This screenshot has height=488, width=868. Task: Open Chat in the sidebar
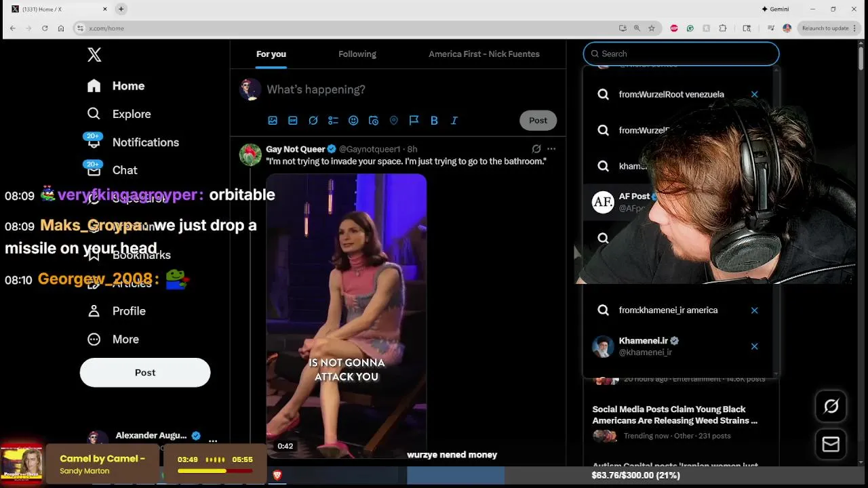point(112,170)
